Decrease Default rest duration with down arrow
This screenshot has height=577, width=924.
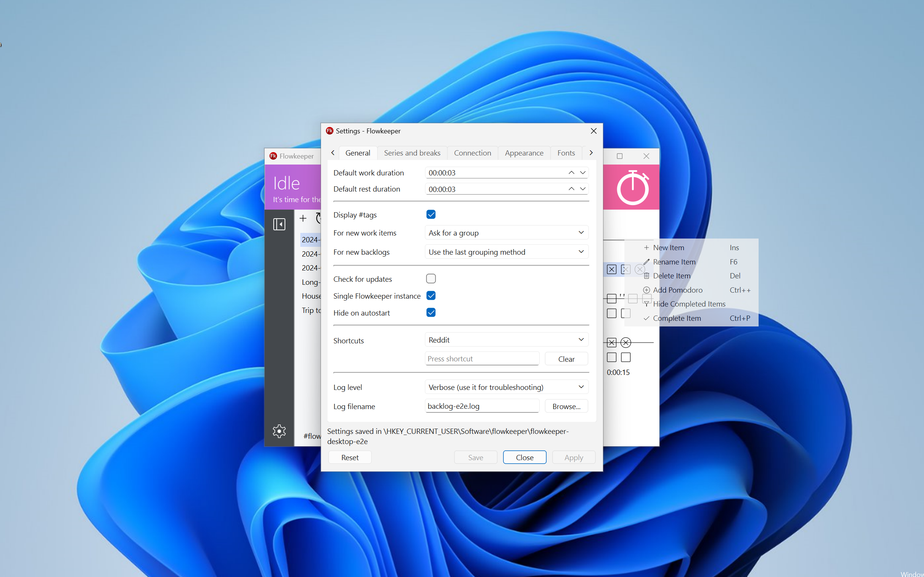click(583, 189)
